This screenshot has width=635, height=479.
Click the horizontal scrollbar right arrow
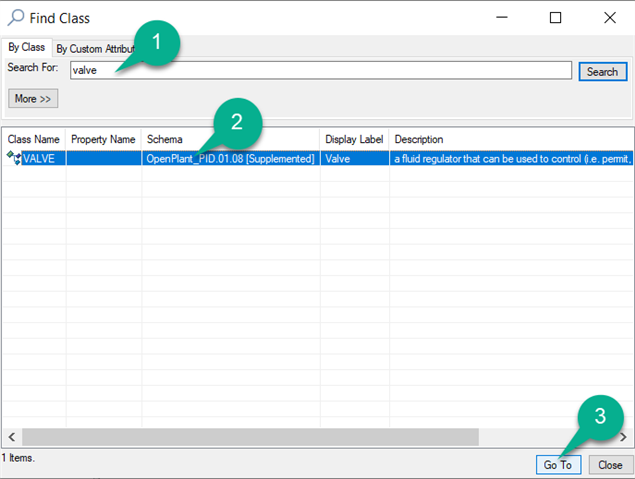pyautogui.click(x=624, y=437)
